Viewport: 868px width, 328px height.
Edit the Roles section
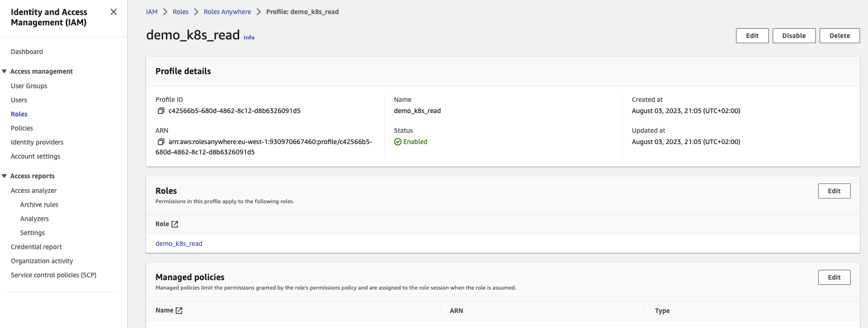click(834, 191)
